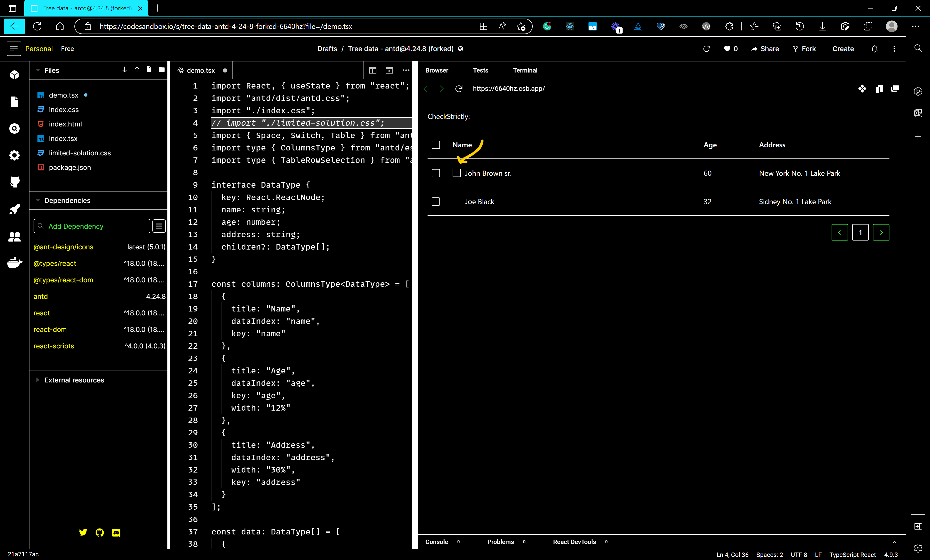Collapse the Files section
Image resolution: width=930 pixels, height=560 pixels.
[38, 70]
